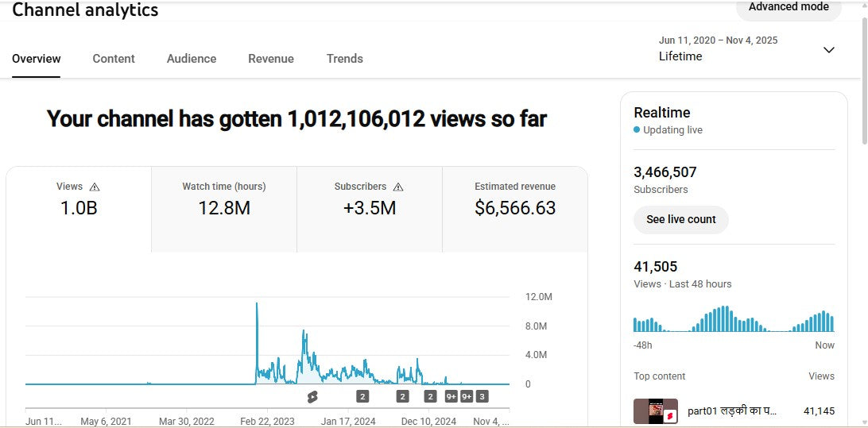Click the warning triangle next to Subscribers
The height and width of the screenshot is (428, 868).
point(398,187)
